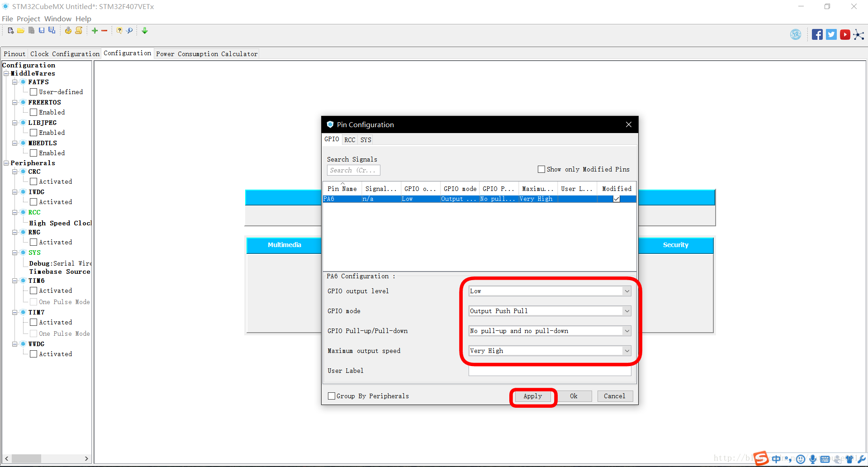Collapse the MiddleWares tree node
Screen dimensions: 868x467
click(6, 73)
